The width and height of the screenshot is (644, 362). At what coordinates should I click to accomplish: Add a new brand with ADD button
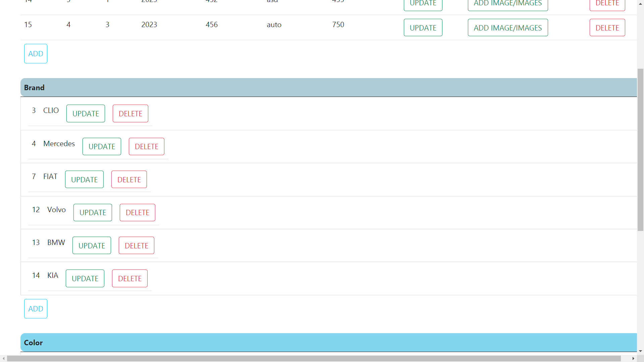pyautogui.click(x=36, y=309)
